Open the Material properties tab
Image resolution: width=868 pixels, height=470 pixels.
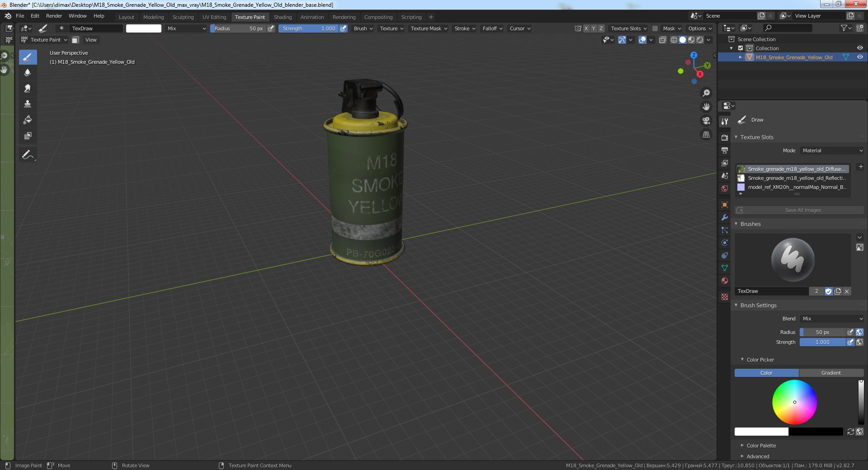[x=725, y=281]
